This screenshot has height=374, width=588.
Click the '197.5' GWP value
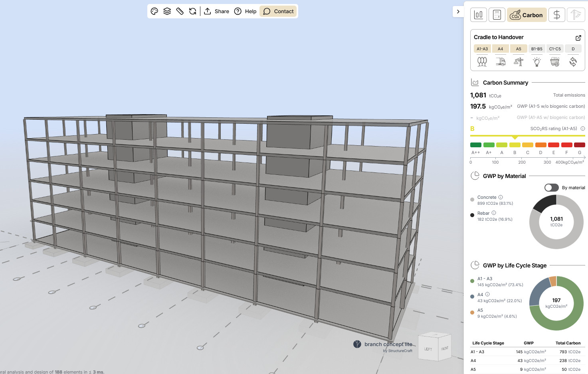coord(478,106)
